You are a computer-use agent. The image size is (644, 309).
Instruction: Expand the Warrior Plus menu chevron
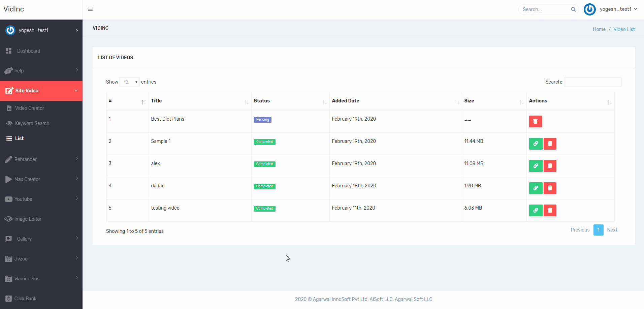point(77,278)
